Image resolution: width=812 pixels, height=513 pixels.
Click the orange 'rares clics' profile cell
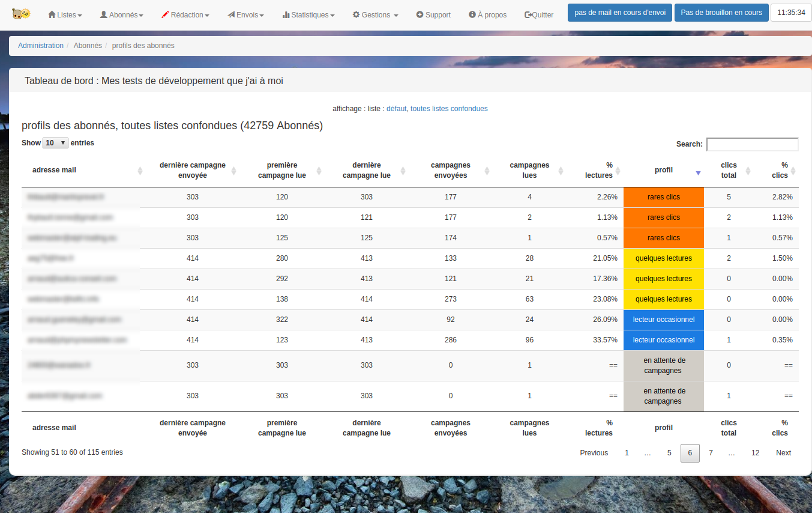coord(664,197)
